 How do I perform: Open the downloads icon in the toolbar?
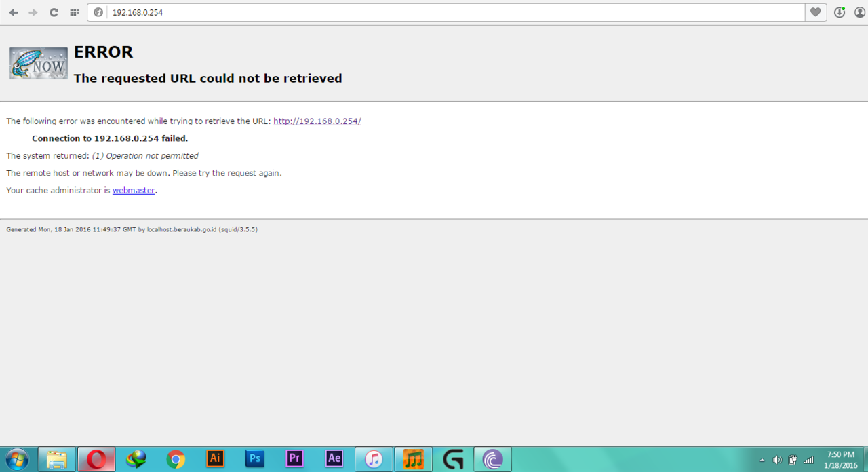(x=840, y=12)
